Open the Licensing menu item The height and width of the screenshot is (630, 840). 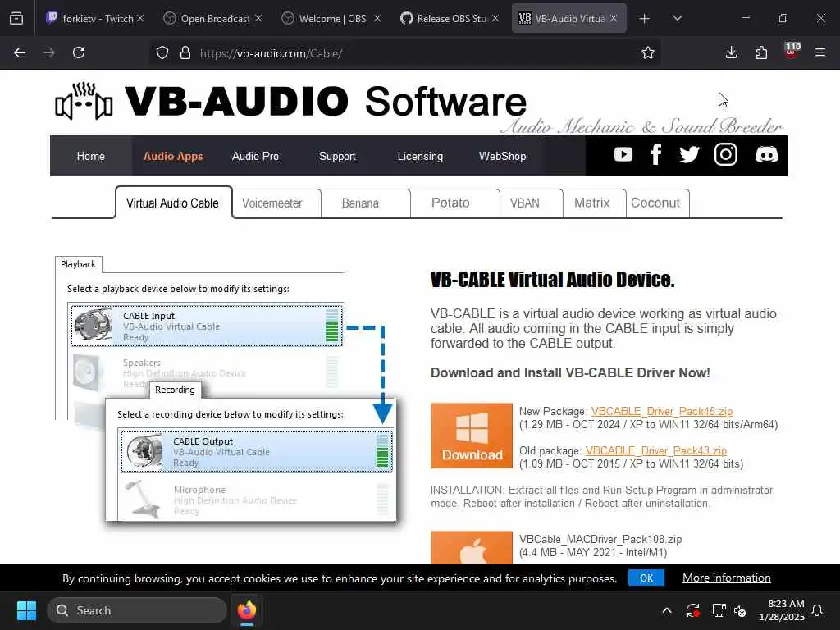click(x=420, y=156)
